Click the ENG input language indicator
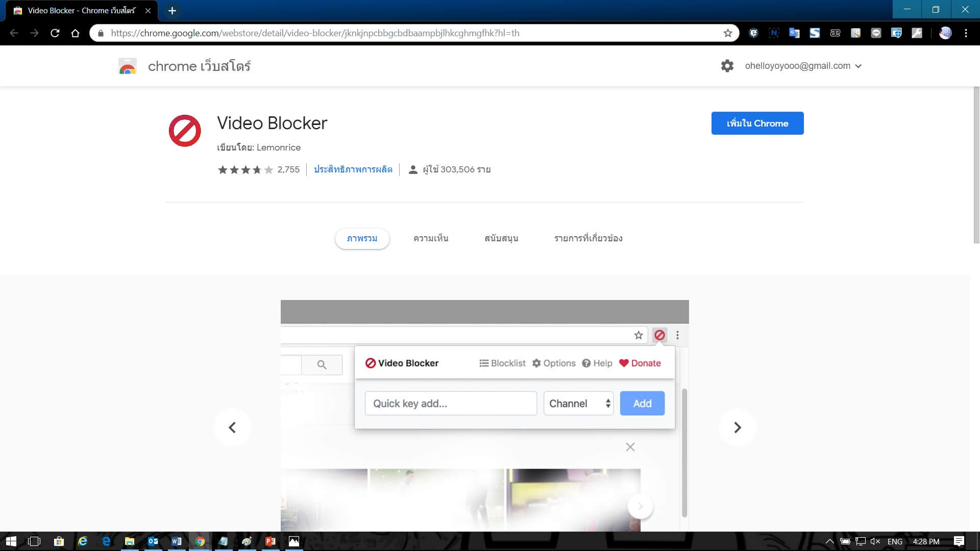Image resolution: width=980 pixels, height=551 pixels. pos(895,541)
